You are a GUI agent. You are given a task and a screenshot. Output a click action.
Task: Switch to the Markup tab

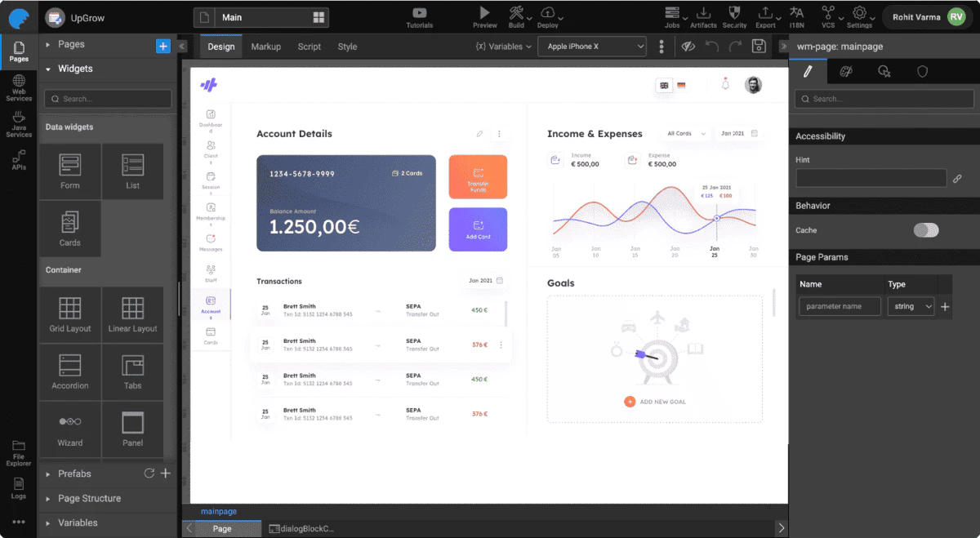coord(265,47)
